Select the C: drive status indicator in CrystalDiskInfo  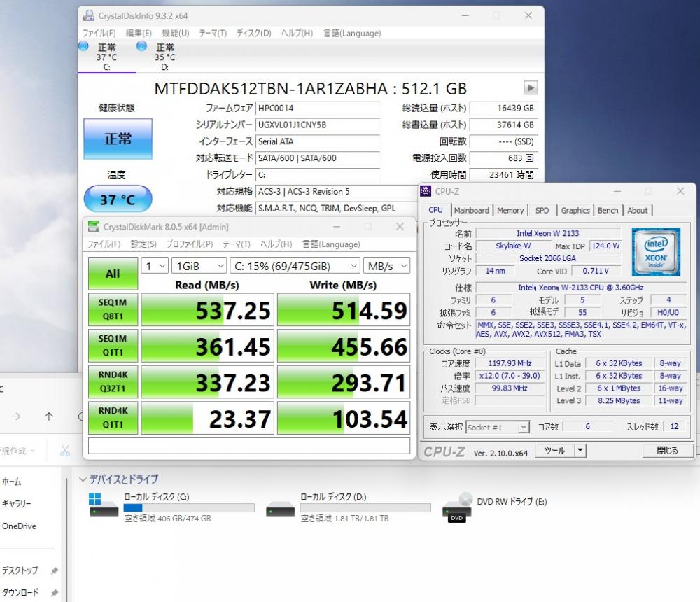tap(106, 56)
